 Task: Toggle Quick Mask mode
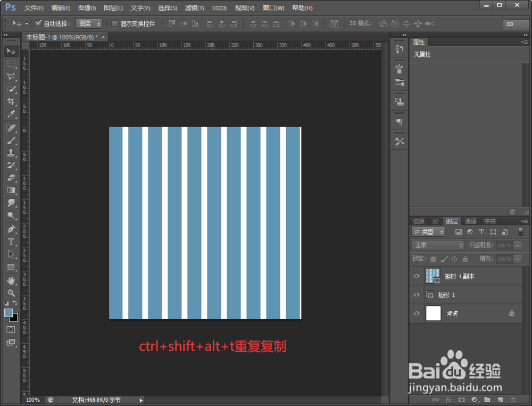pos(11,329)
